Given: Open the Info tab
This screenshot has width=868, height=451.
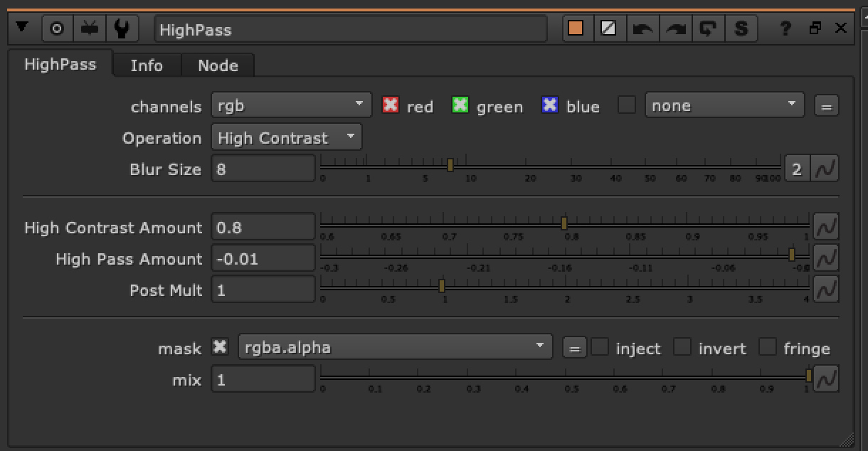Looking at the screenshot, I should point(147,65).
